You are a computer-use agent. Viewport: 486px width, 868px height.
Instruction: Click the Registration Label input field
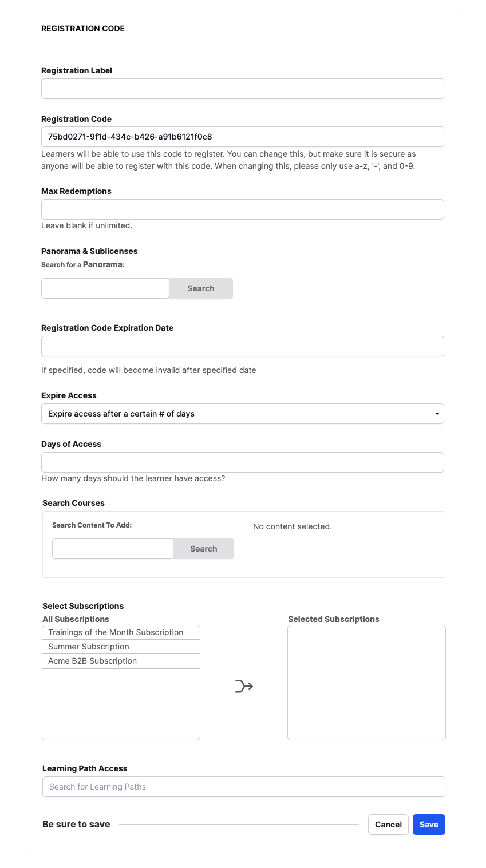point(242,89)
